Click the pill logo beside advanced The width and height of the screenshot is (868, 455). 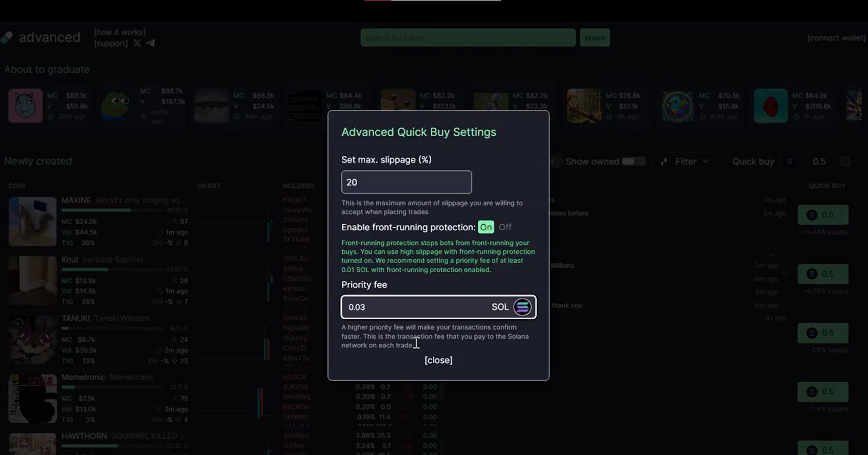tap(7, 37)
